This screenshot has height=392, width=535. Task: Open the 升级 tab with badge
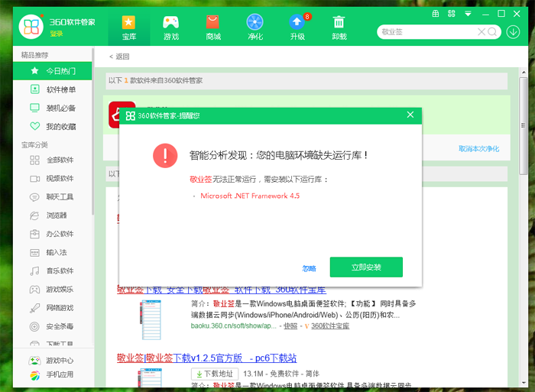(x=297, y=28)
